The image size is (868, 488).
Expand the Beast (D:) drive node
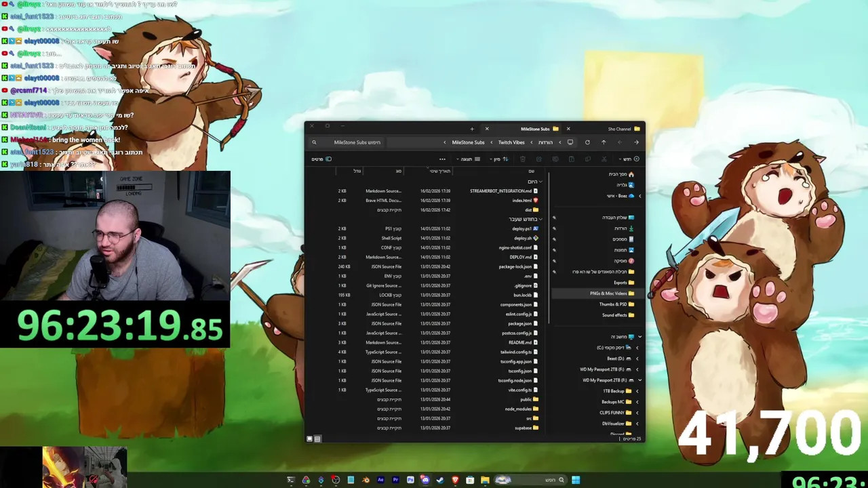tap(637, 359)
